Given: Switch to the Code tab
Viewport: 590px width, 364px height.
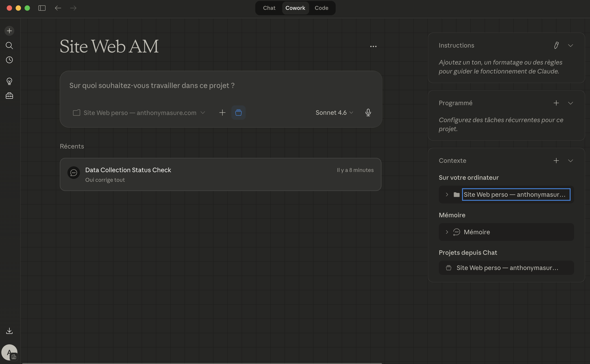Looking at the screenshot, I should (321, 8).
